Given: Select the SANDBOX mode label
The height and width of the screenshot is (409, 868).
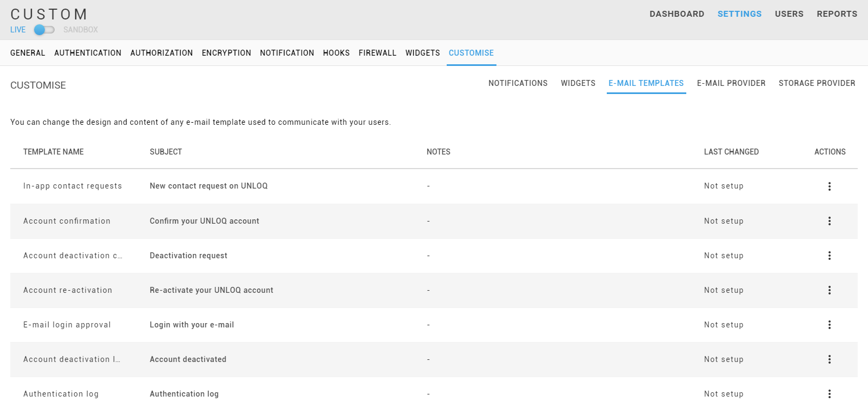Looking at the screenshot, I should tap(81, 30).
